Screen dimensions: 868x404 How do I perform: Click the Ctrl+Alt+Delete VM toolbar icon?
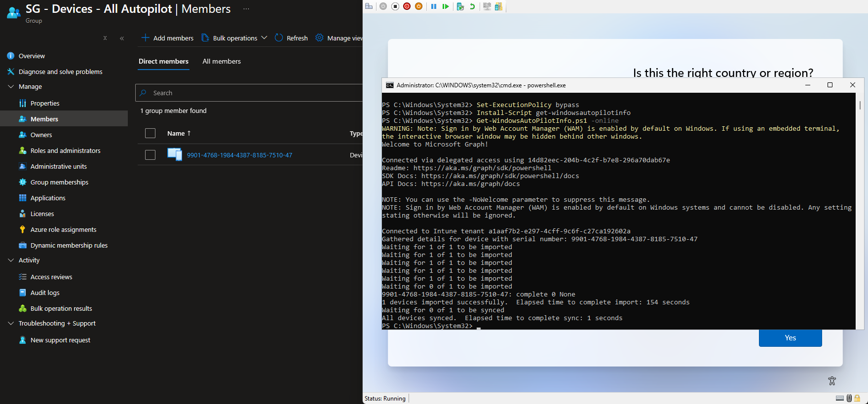369,6
